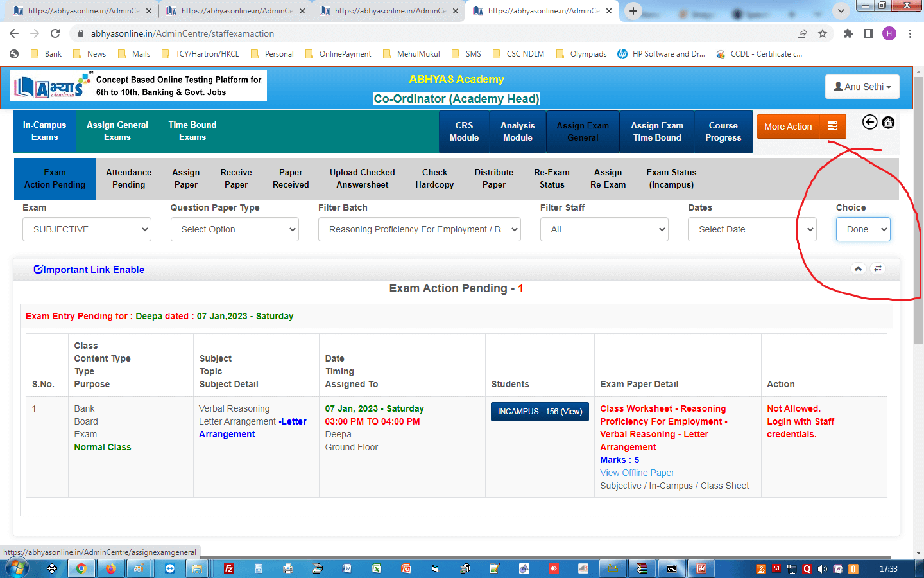The image size is (924, 578).
Task: Reload the current page
Action: pos(55,33)
